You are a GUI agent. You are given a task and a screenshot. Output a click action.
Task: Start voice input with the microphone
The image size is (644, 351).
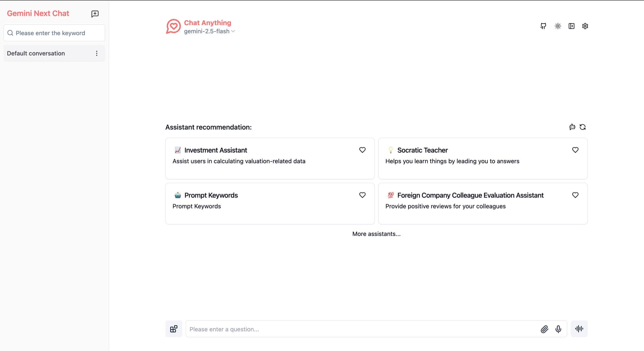coord(558,329)
